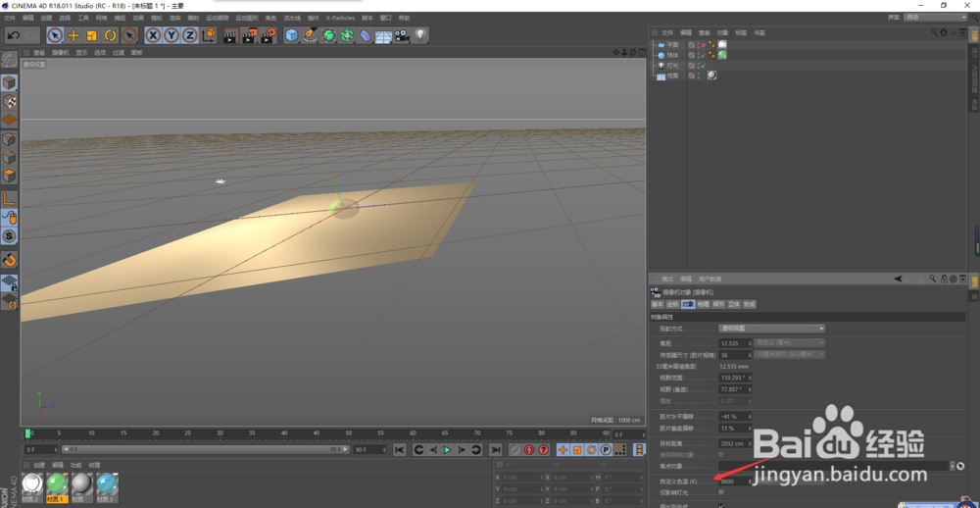Click Make Editable icon in left toolbar
The width and height of the screenshot is (980, 508).
click(x=10, y=60)
